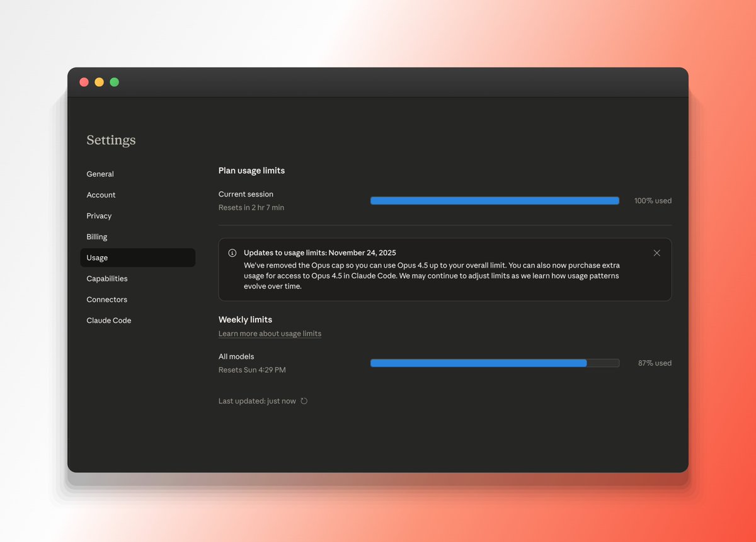
Task: Click the info icon in the update notice
Action: click(x=232, y=253)
